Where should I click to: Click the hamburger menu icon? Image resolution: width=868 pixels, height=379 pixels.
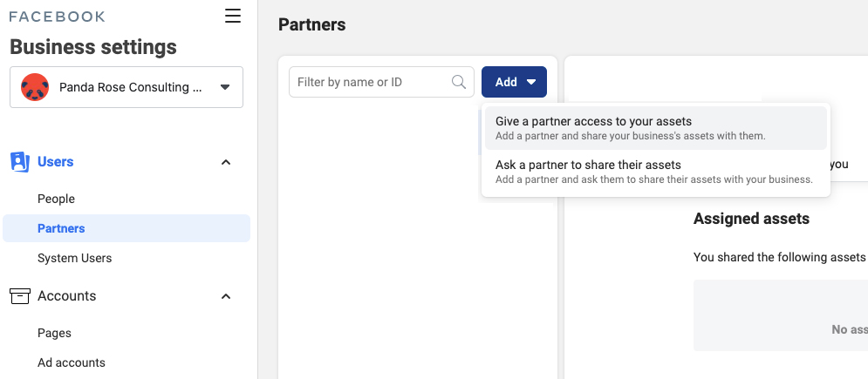tap(232, 16)
